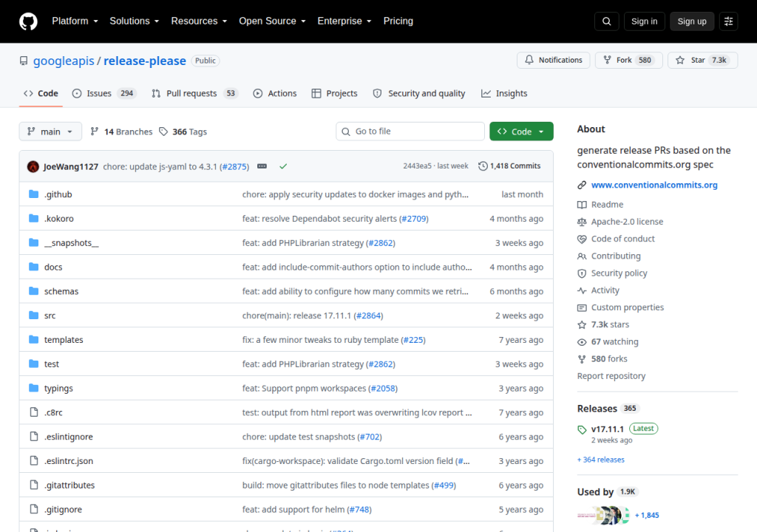This screenshot has width=757, height=532.
Task: Click the GitHub Octocat logo
Action: coord(28,21)
